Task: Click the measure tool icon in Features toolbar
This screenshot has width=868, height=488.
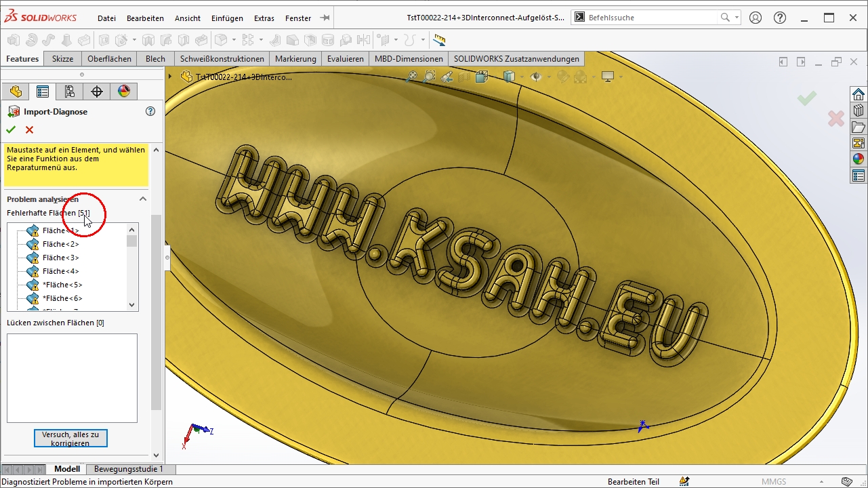Action: pyautogui.click(x=439, y=40)
